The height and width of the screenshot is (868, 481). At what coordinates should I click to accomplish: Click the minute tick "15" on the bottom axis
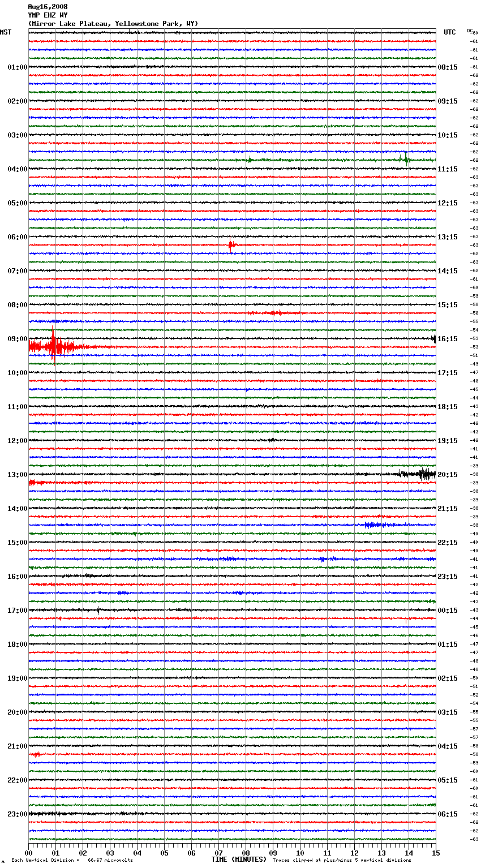[x=436, y=853]
